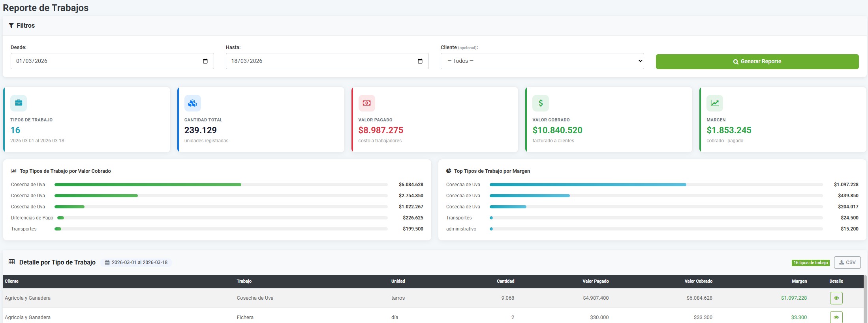
Task: Click the table icon beside Detalle por Tipo de Trabajo
Action: pyautogui.click(x=12, y=262)
